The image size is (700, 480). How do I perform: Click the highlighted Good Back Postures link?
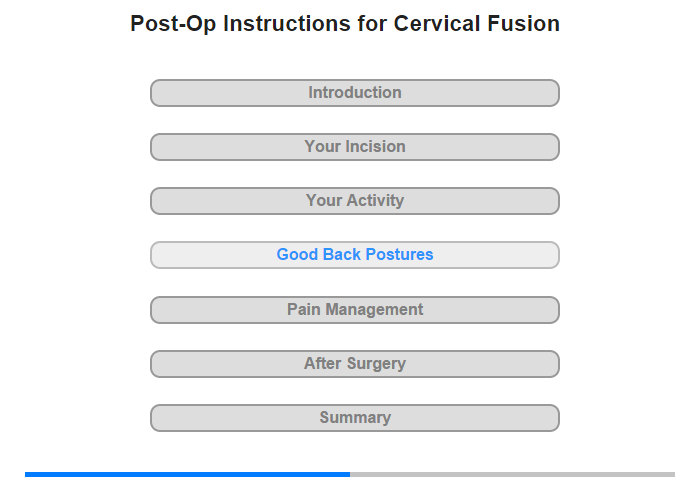[x=355, y=255]
